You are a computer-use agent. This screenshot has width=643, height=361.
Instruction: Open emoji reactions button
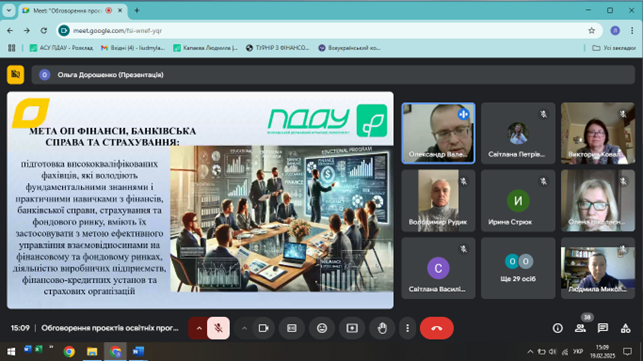(322, 328)
